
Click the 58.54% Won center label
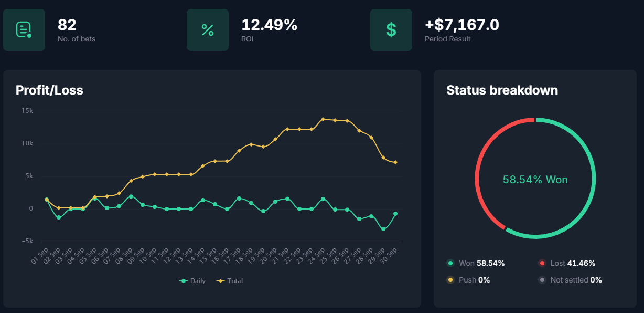pyautogui.click(x=535, y=180)
